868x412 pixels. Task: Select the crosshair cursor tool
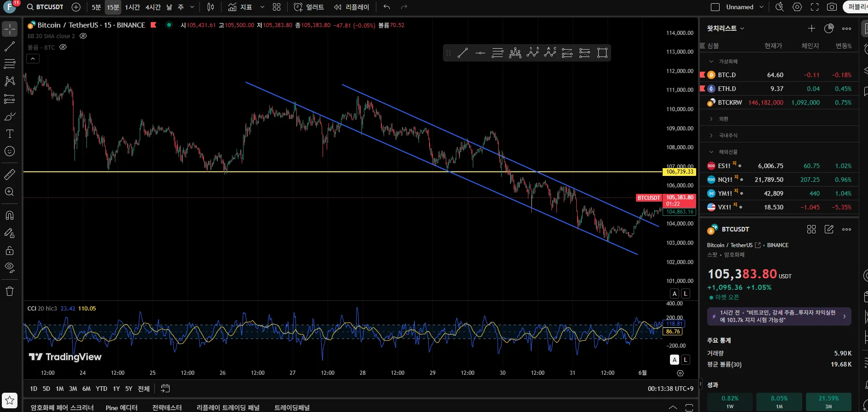pos(10,29)
